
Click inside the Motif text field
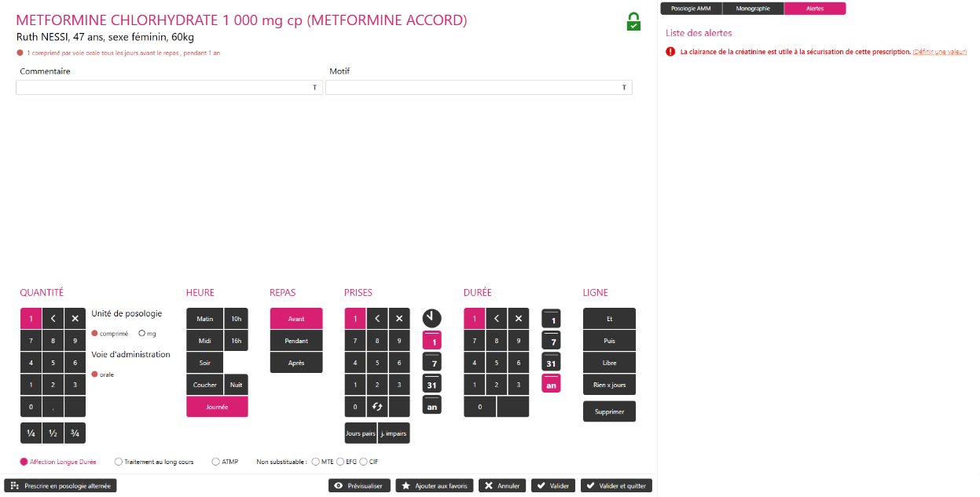pyautogui.click(x=472, y=88)
